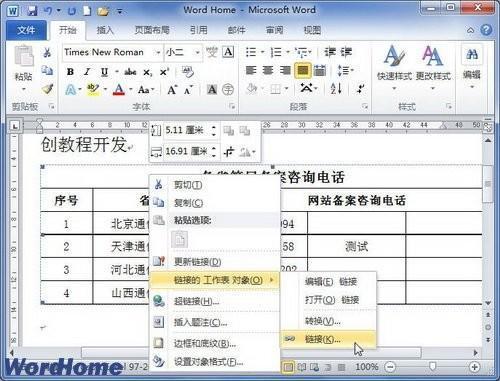Click the Cut scissors icon in ribbon
The height and width of the screenshot is (381, 500).
pos(47,52)
